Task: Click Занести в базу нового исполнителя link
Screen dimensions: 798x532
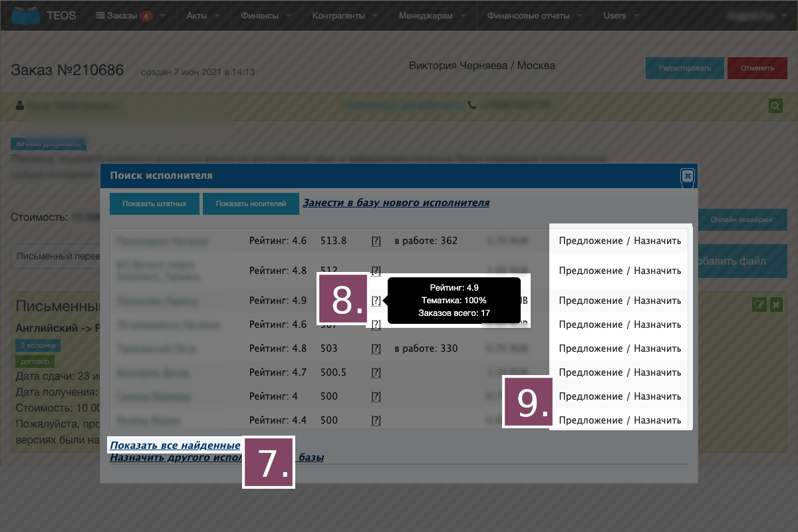Action: [396, 203]
